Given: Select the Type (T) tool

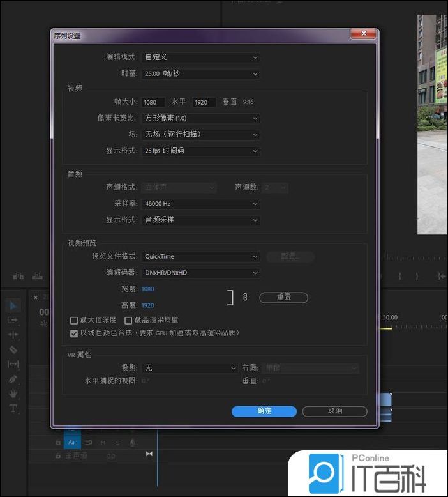Looking at the screenshot, I should tap(13, 408).
